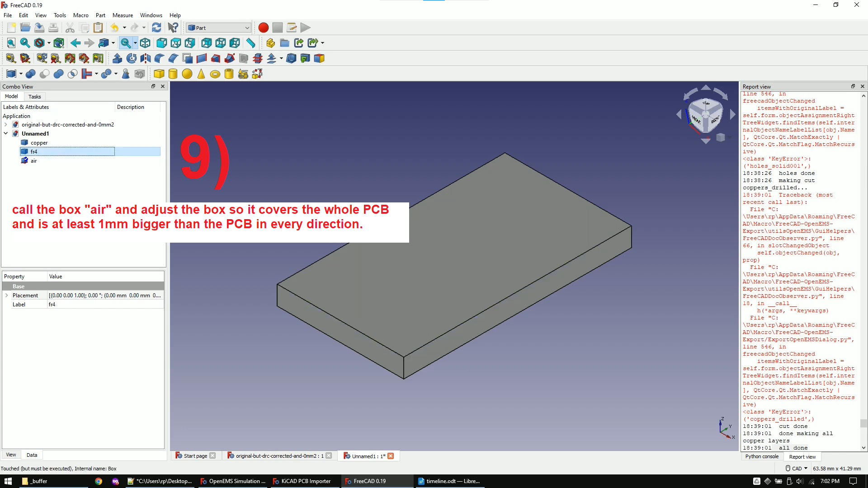Select the air object in tree

[33, 160]
